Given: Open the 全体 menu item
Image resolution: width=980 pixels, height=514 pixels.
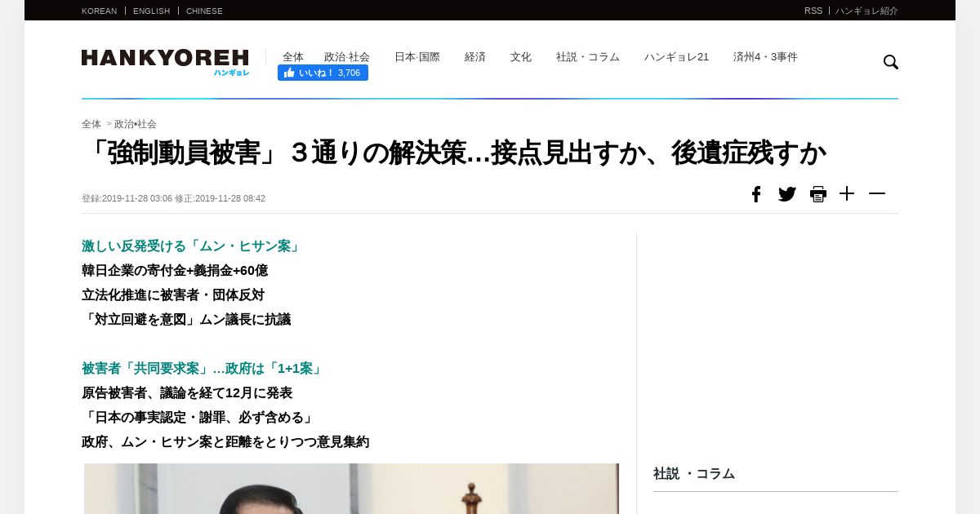Looking at the screenshot, I should [293, 56].
